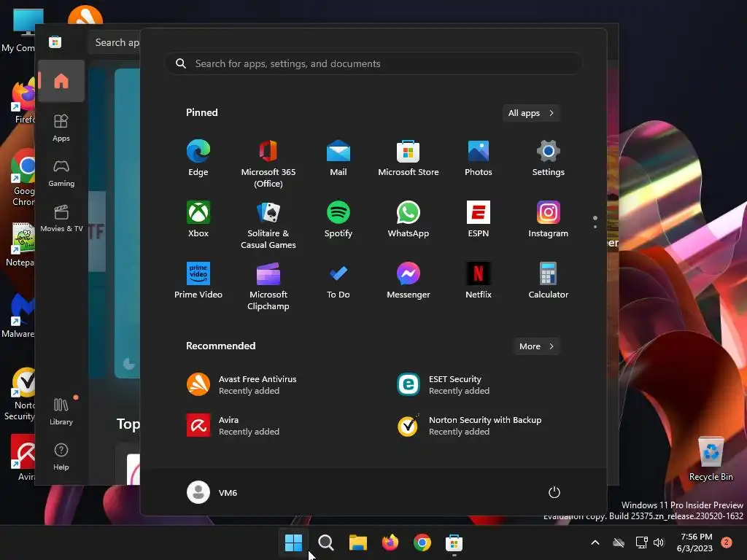The image size is (747, 560).
Task: Select the Recycle Bin desktop icon
Action: (711, 459)
